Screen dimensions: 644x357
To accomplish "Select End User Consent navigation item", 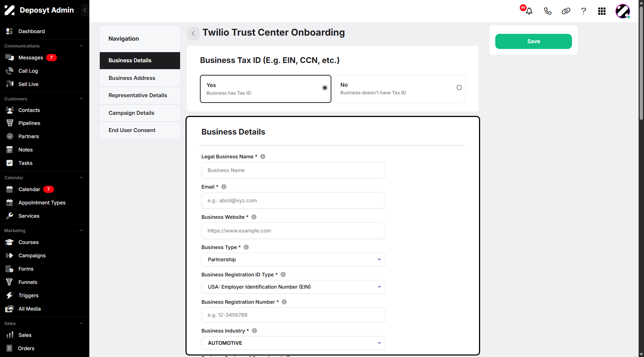I will pyautogui.click(x=140, y=130).
